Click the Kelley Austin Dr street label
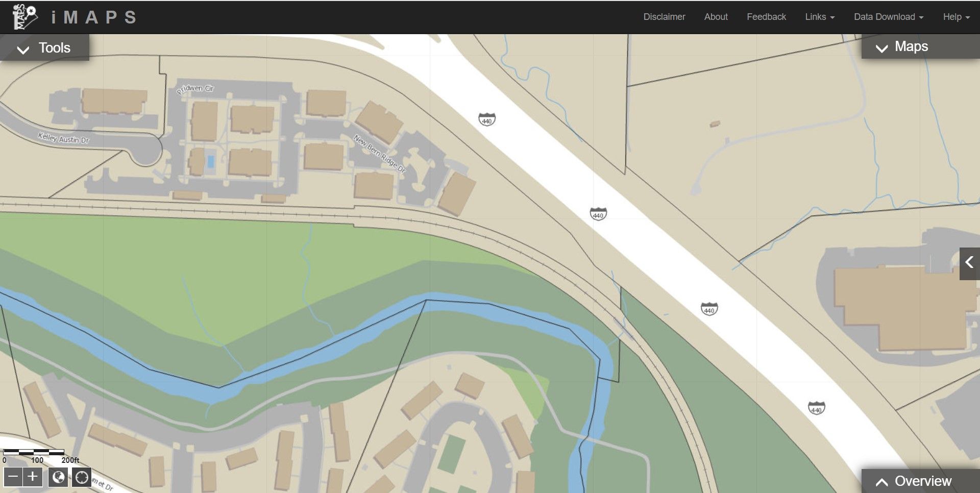Viewport: 980px width, 493px height. 63,138
